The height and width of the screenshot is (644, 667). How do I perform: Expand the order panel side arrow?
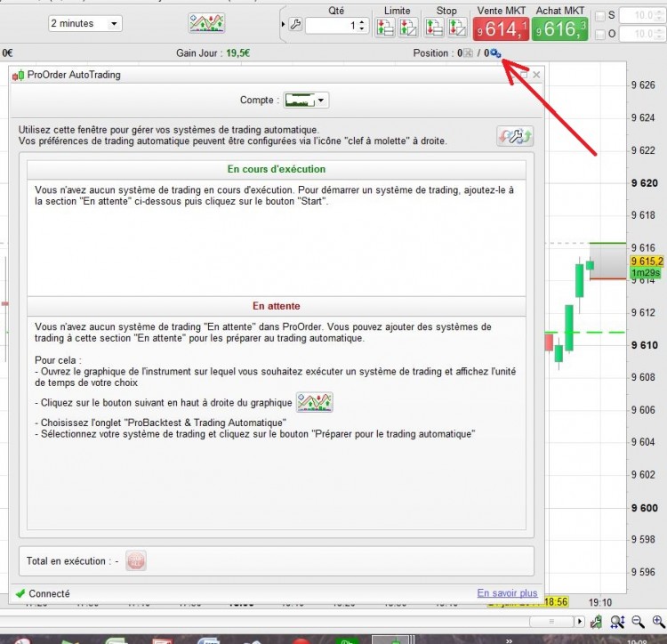pyautogui.click(x=283, y=25)
